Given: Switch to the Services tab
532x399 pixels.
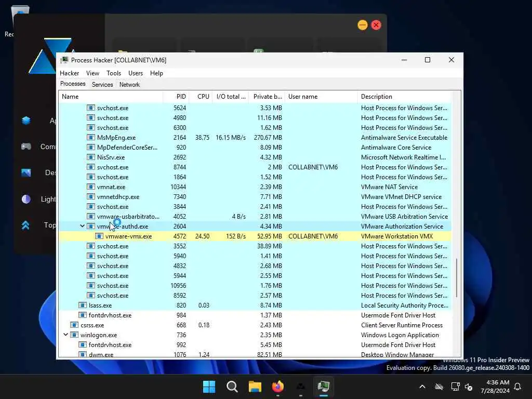Looking at the screenshot, I should (102, 85).
